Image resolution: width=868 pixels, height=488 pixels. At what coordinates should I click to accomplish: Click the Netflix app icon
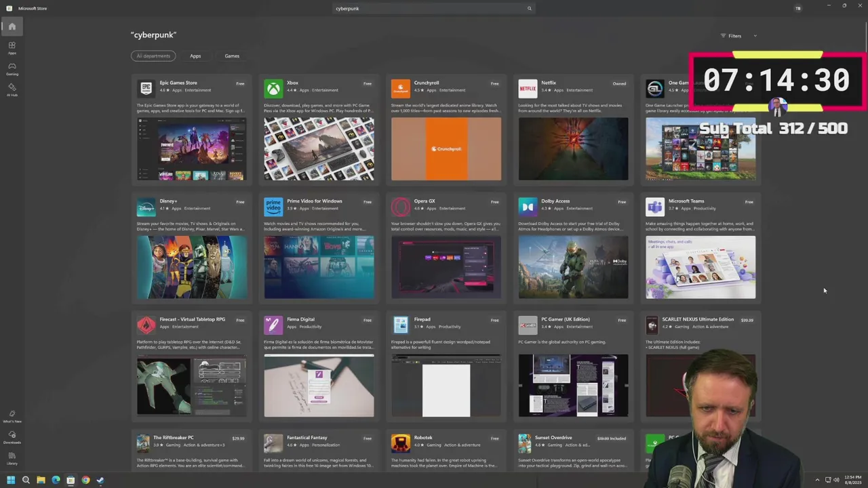point(528,88)
